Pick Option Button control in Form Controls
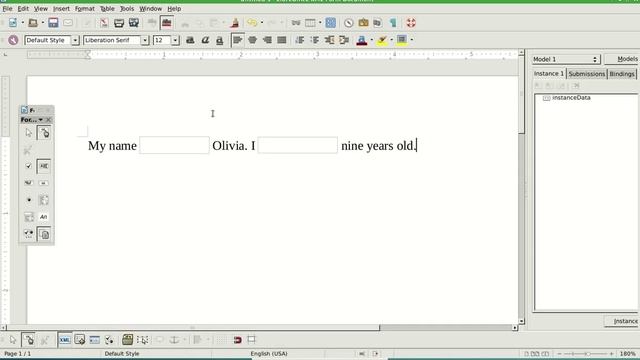640x360 pixels. tap(28, 200)
